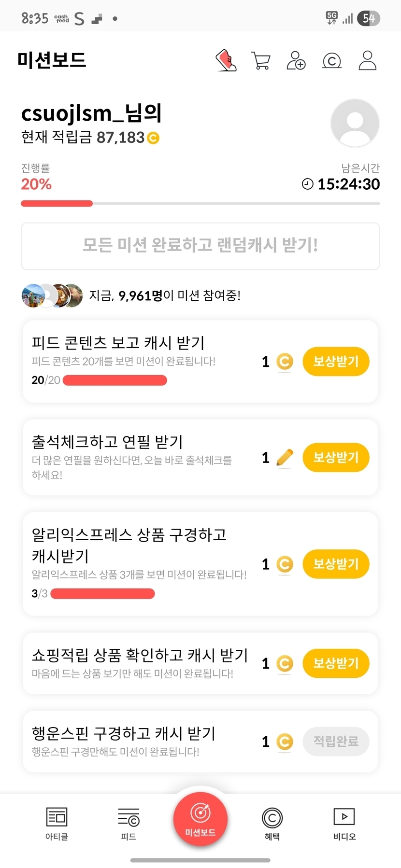Viewport: 401px width, 868px height.
Task: Open the cash coin icon in header
Action: pyautogui.click(x=331, y=61)
